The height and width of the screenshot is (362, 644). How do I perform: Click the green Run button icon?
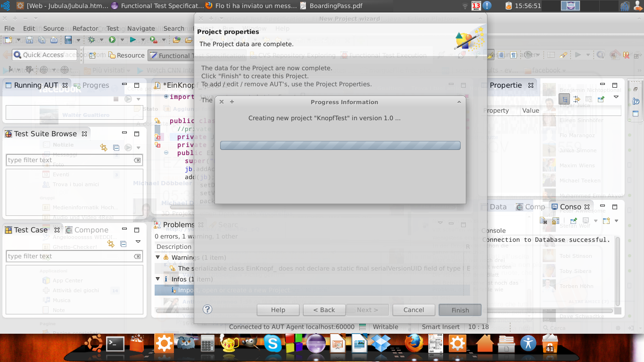(x=112, y=40)
